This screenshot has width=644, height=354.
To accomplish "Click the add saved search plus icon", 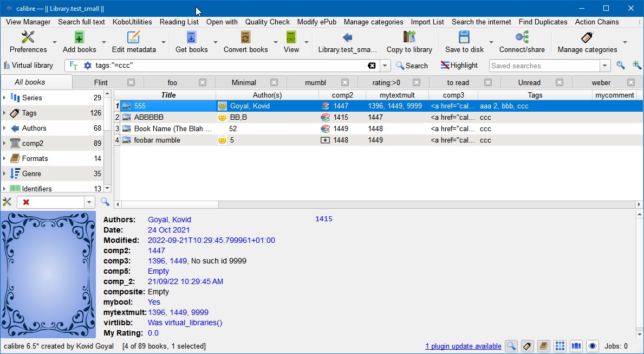I will [x=636, y=66].
